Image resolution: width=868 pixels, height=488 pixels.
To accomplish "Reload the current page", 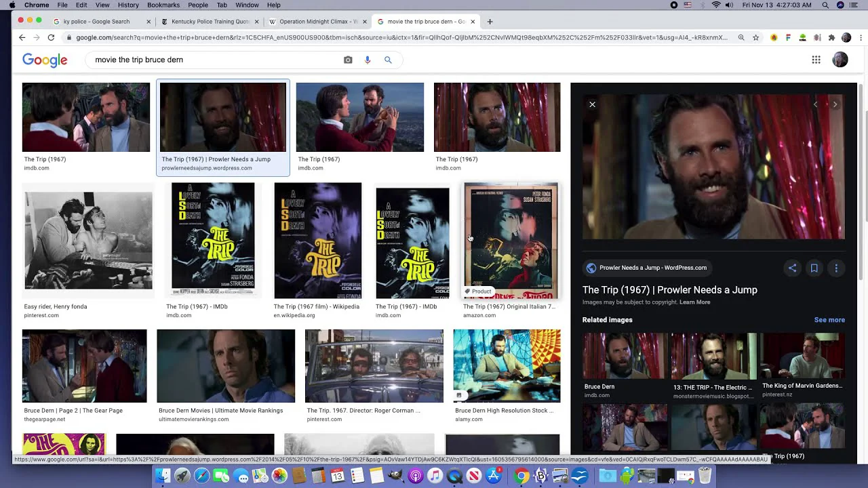I will [x=52, y=37].
